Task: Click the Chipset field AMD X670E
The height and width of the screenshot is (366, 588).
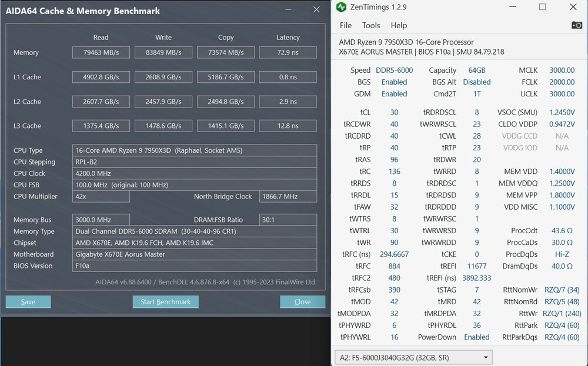Action: coord(195,243)
